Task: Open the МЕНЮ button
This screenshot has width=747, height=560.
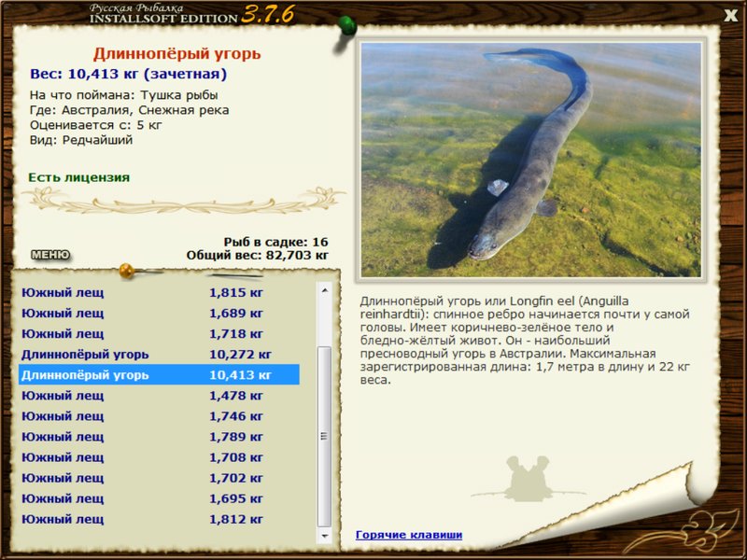Action: click(x=50, y=255)
